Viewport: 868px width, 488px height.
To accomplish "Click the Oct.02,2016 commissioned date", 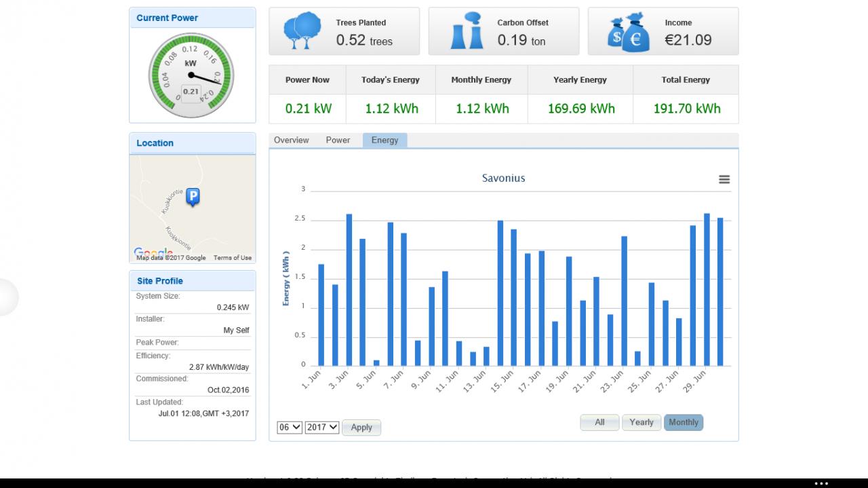I will 228,390.
